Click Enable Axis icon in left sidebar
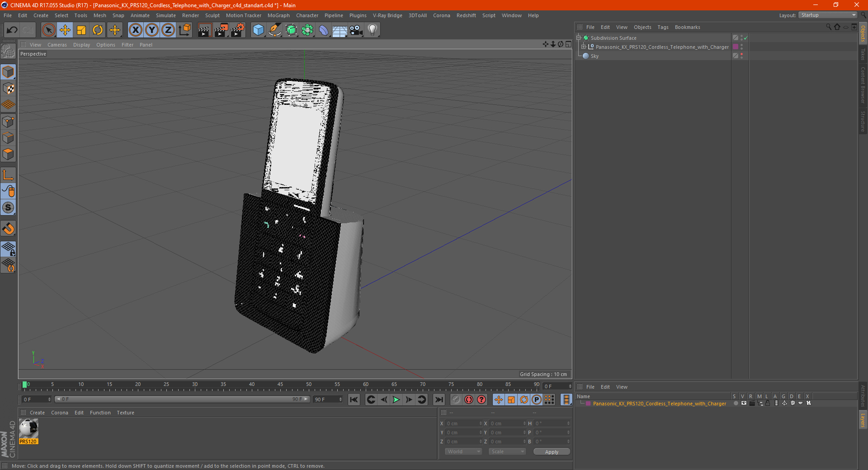 coord(8,175)
